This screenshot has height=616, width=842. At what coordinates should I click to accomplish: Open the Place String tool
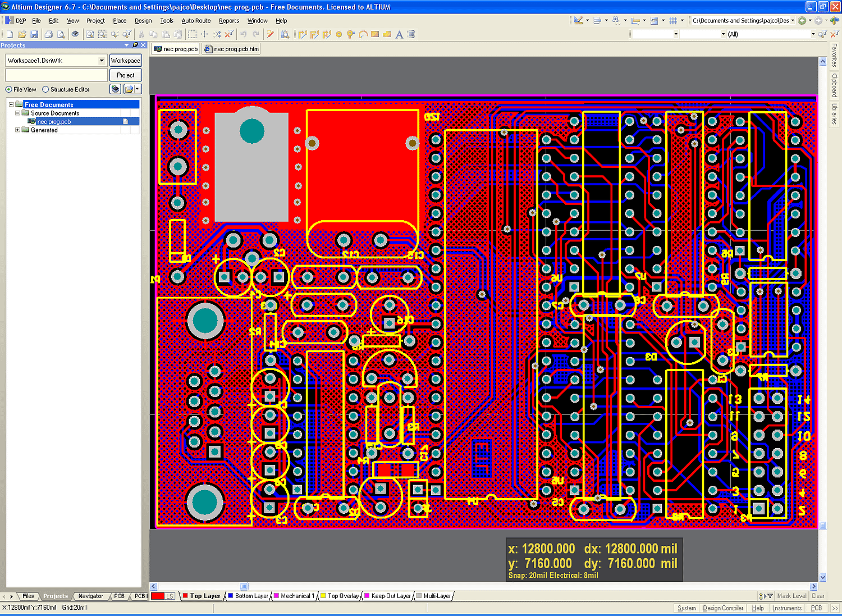point(399,34)
